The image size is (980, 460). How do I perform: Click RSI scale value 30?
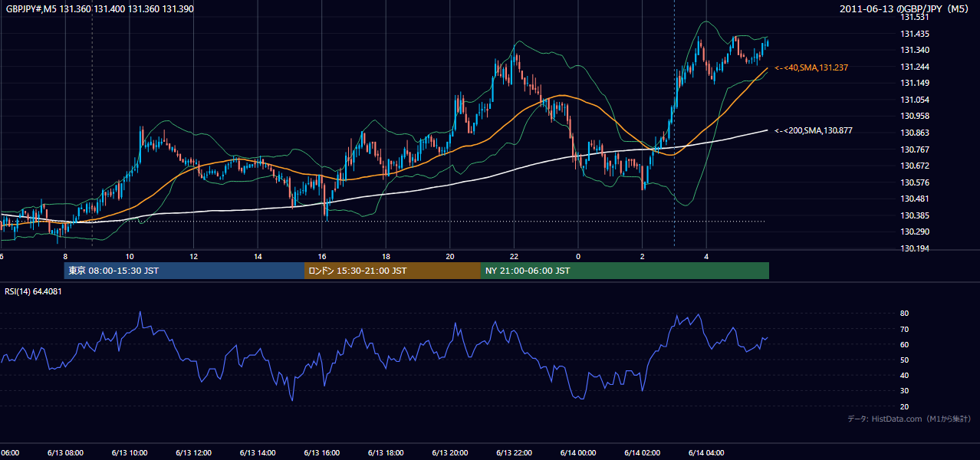pos(904,391)
